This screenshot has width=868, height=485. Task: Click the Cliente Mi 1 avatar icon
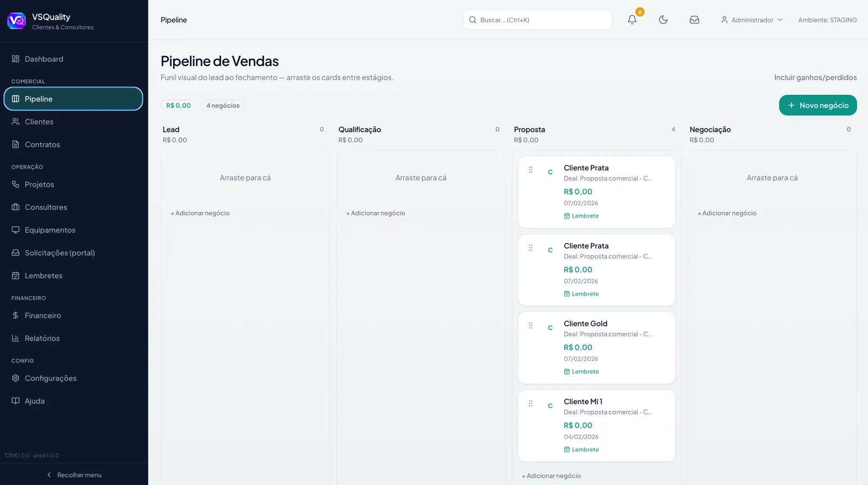click(x=550, y=406)
